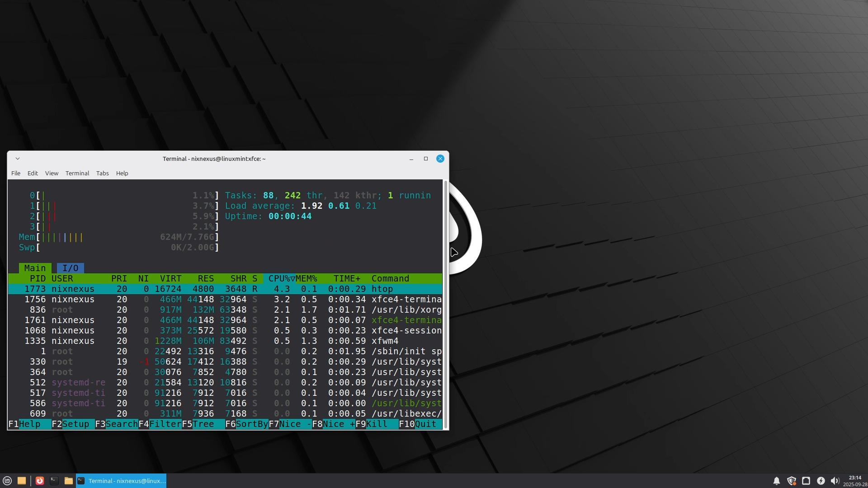Open the terminal launcher in panel
Screen dimensions: 868x488
tap(54, 481)
